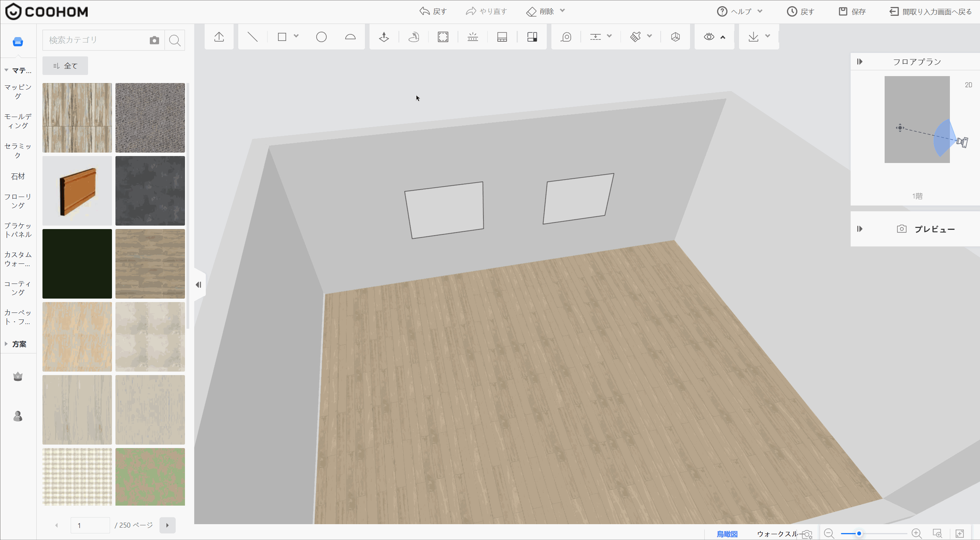Click the camera settings icon in status bar
Screen dimensions: 980x540
click(807, 534)
